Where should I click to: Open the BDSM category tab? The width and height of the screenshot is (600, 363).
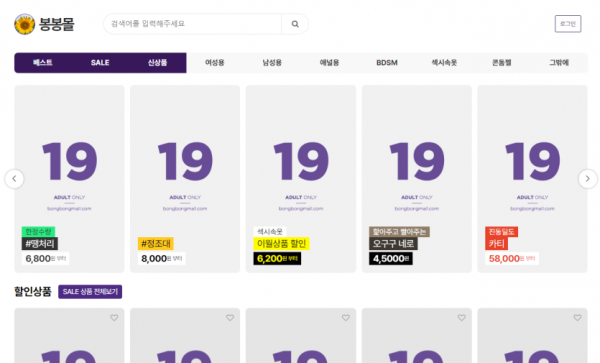pyautogui.click(x=387, y=63)
